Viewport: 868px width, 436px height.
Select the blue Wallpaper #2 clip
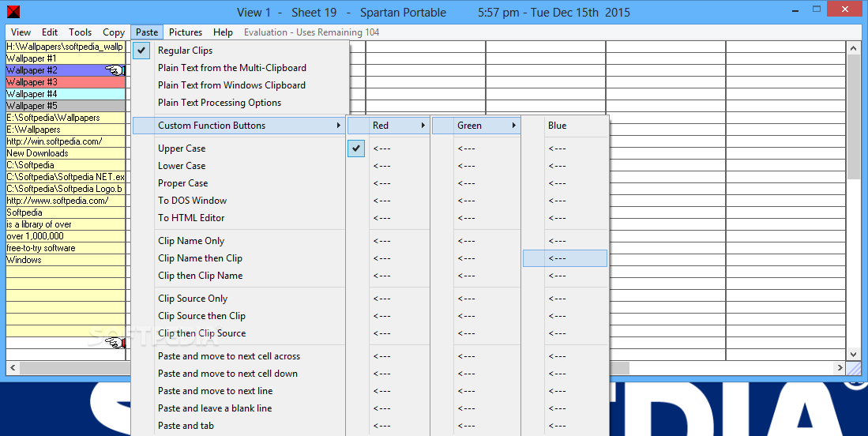click(x=66, y=70)
